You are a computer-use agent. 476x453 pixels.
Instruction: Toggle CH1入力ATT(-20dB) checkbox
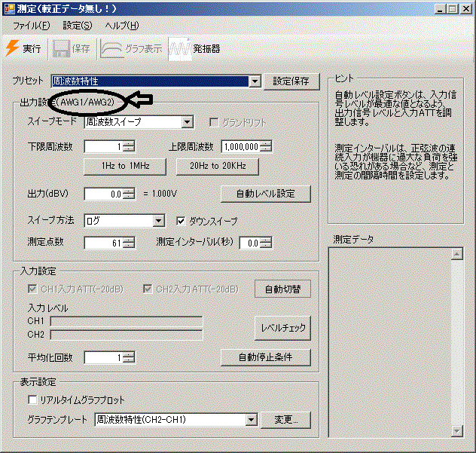(32, 289)
